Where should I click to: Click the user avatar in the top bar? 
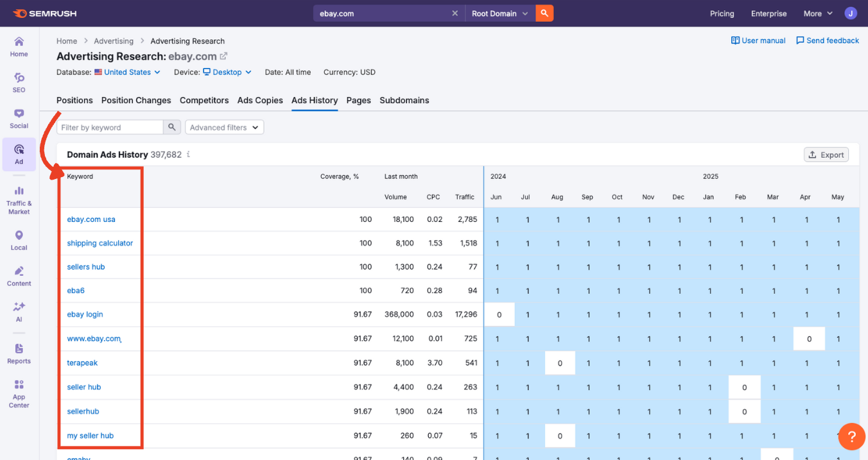(851, 13)
